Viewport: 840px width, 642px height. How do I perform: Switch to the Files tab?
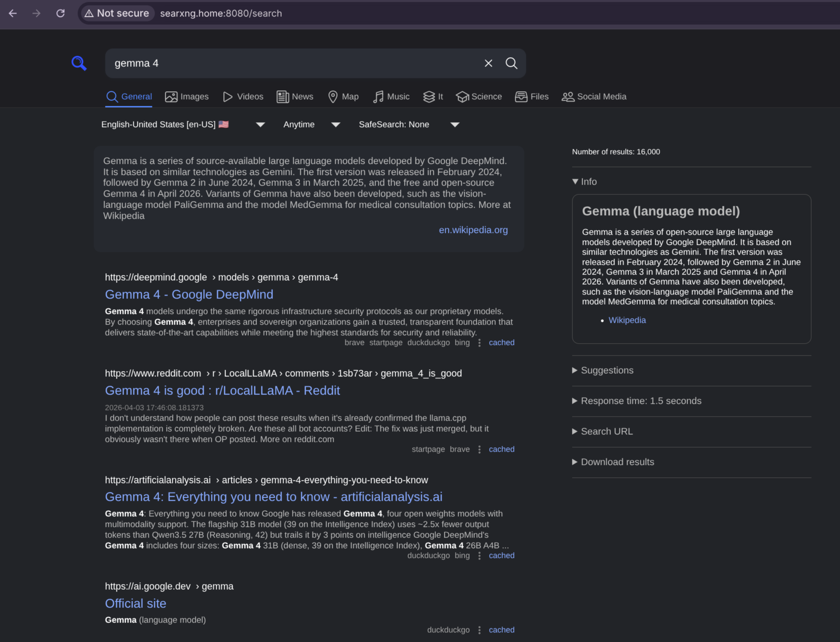pos(532,97)
